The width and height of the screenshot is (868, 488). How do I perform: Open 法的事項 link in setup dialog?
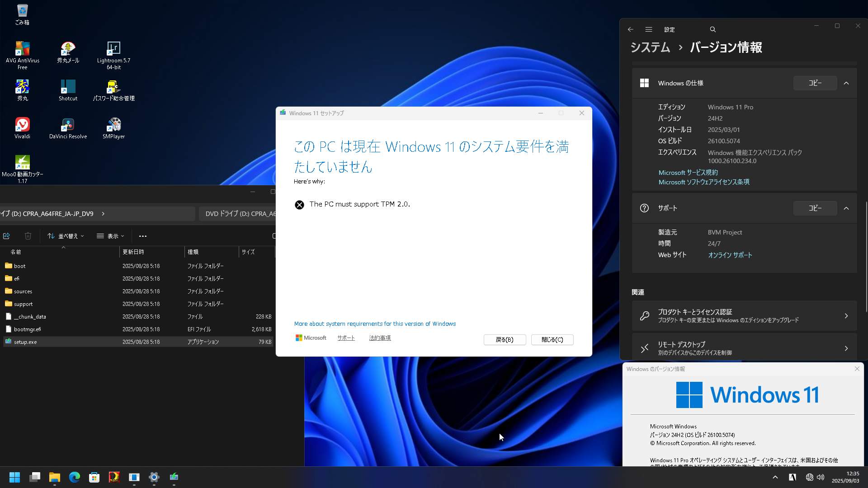click(x=380, y=338)
